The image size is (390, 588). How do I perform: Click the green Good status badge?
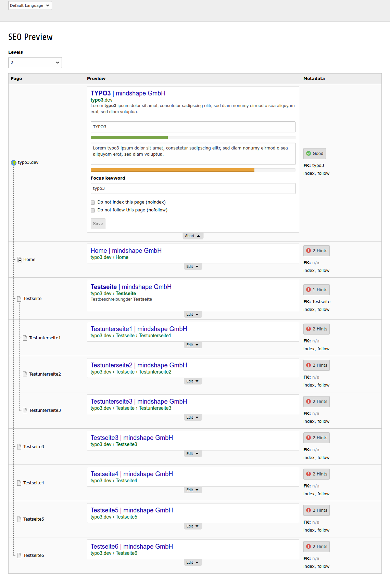pos(314,154)
